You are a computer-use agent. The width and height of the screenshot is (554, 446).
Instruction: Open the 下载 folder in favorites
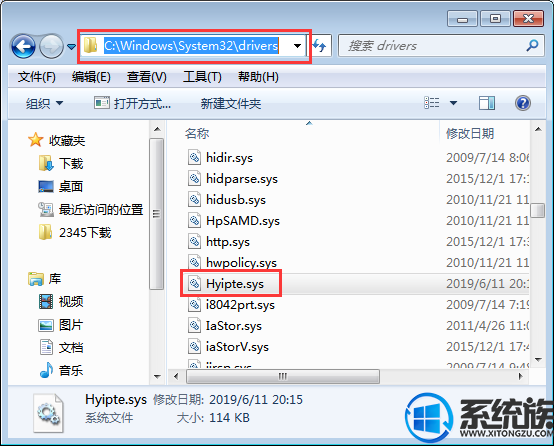click(x=71, y=164)
